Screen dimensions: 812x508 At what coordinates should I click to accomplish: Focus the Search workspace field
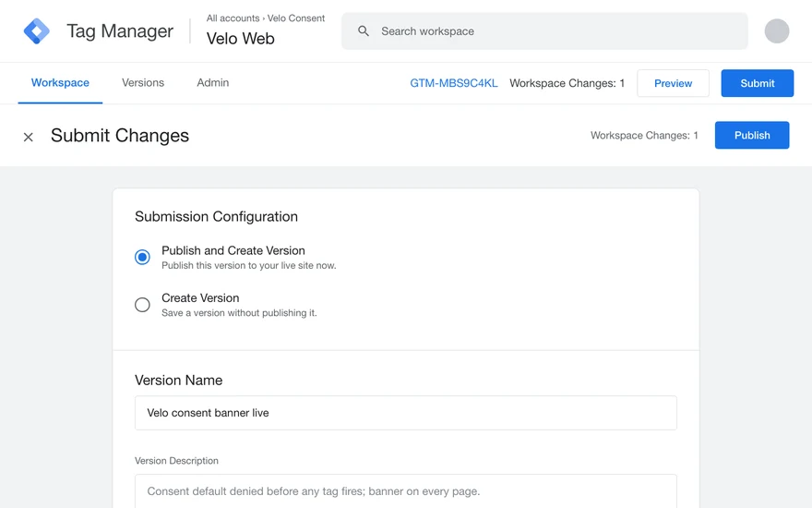[x=544, y=31]
